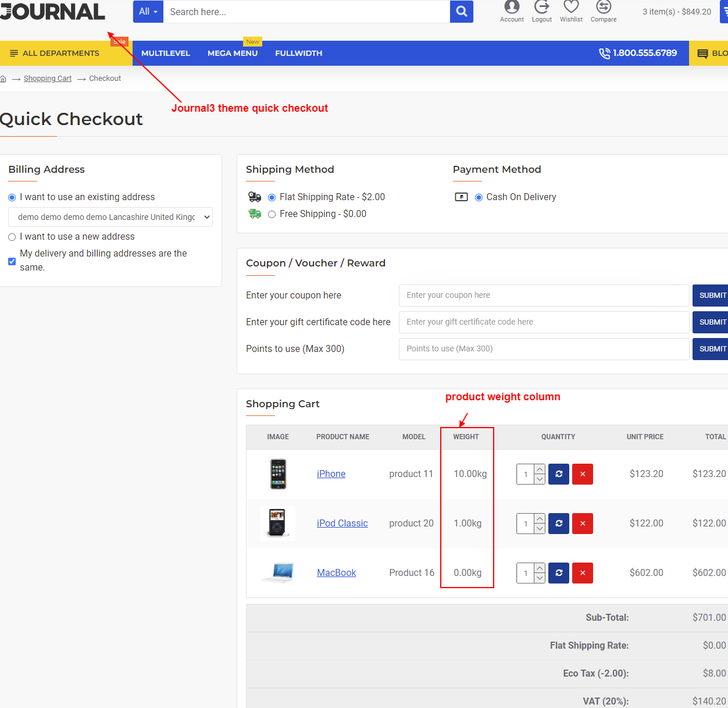
Task: Update quantity for iPhone with refresh button
Action: (559, 474)
